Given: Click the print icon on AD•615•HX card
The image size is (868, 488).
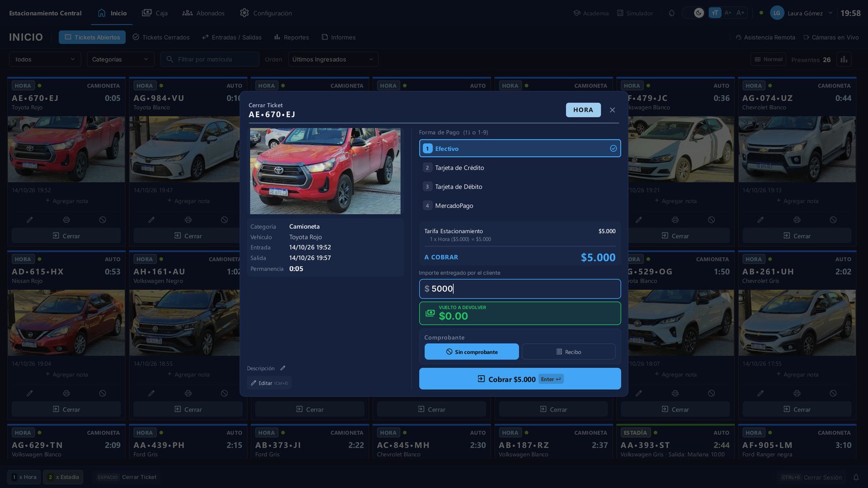Looking at the screenshot, I should coord(66,393).
